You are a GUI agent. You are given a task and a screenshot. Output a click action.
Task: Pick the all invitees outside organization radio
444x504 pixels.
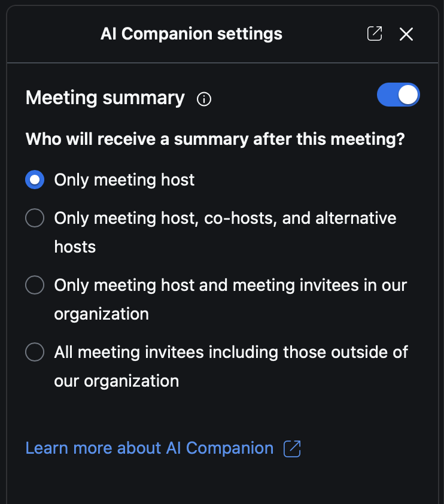pos(35,352)
